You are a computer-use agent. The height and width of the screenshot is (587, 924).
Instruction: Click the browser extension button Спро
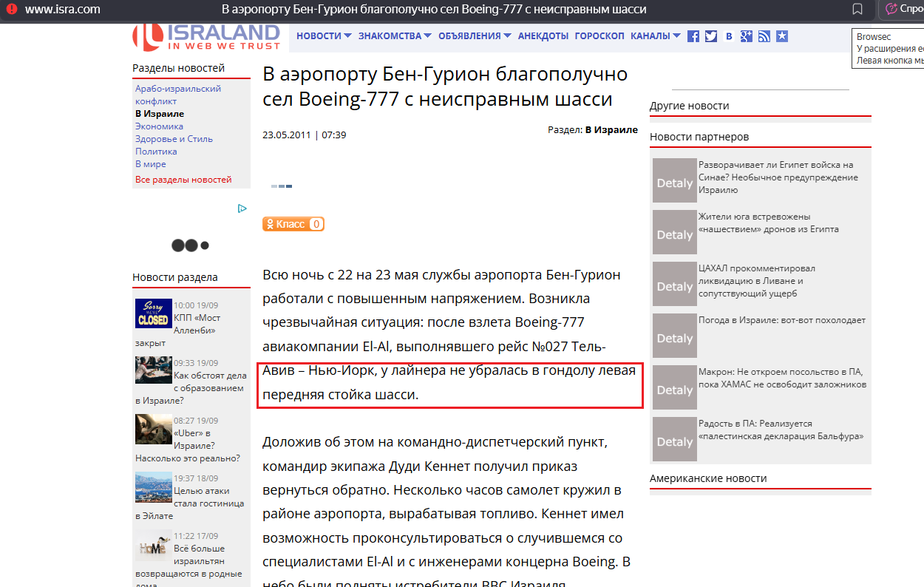(x=902, y=10)
